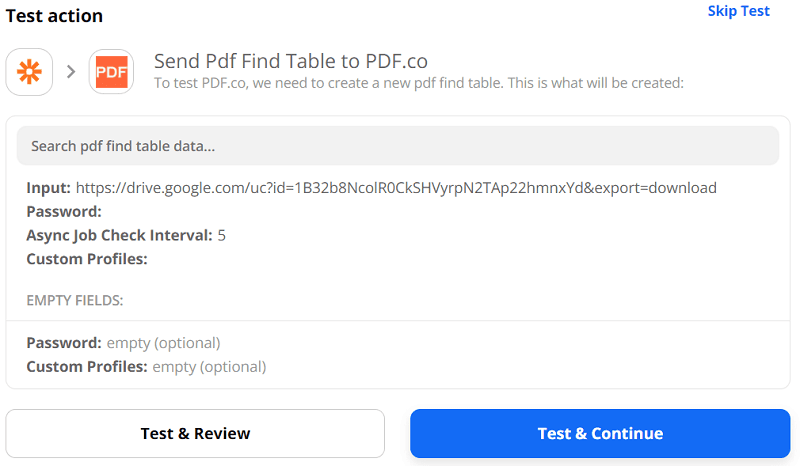Image resolution: width=800 pixels, height=466 pixels.
Task: Click the Skip Test link
Action: coord(738,11)
